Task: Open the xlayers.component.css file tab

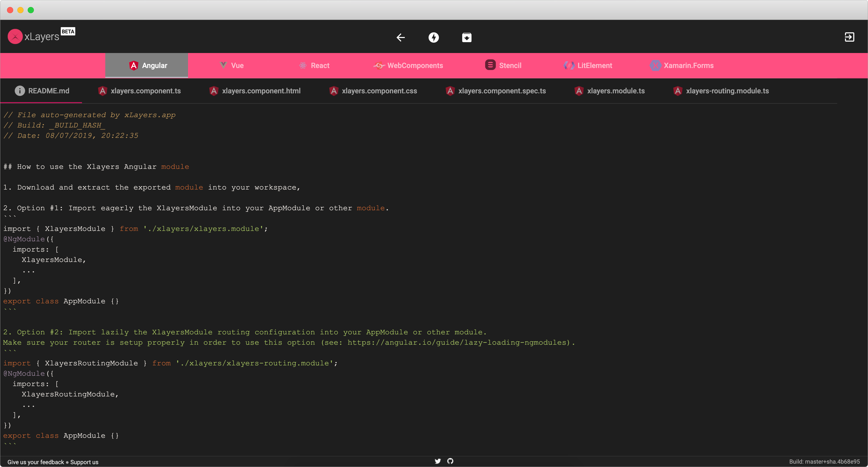Action: click(373, 91)
